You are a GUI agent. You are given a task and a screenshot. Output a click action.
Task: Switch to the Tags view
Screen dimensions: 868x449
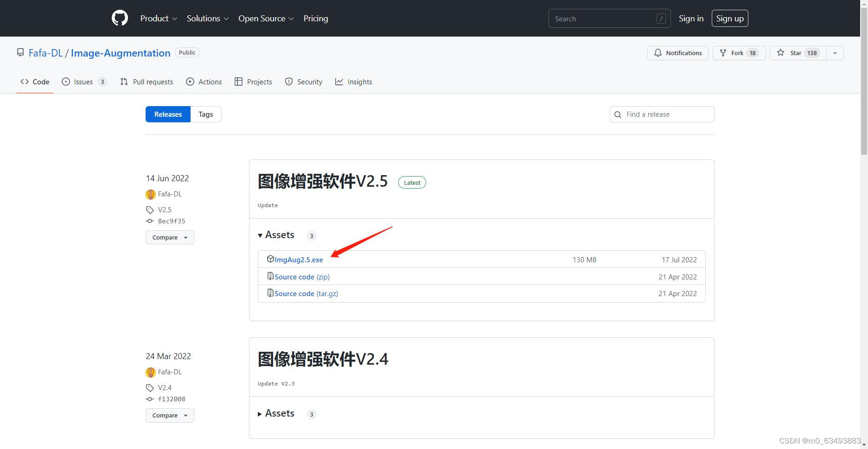[x=206, y=114]
